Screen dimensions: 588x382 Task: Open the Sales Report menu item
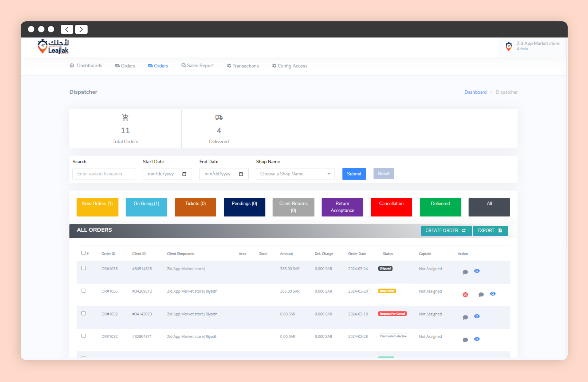pyautogui.click(x=197, y=66)
